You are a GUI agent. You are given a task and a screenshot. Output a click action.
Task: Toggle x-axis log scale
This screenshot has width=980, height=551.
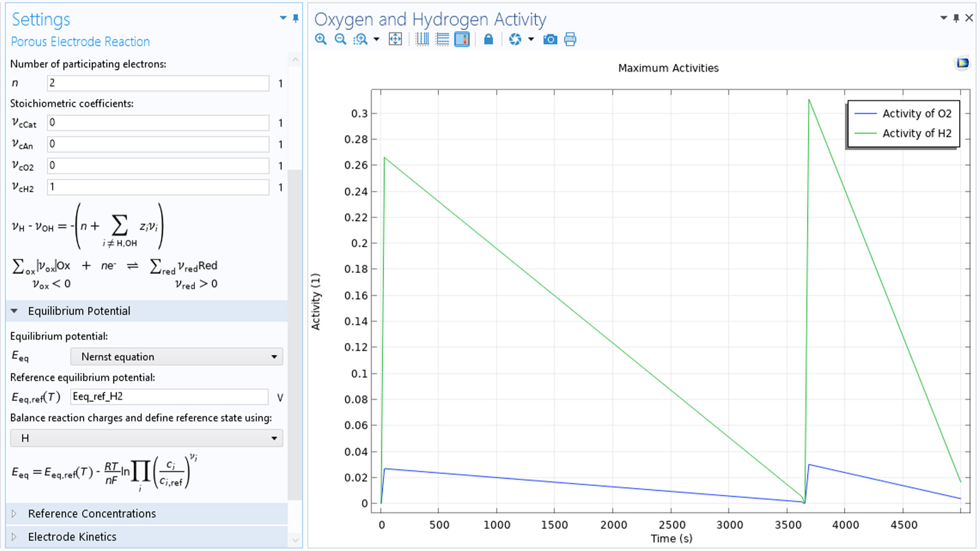422,39
